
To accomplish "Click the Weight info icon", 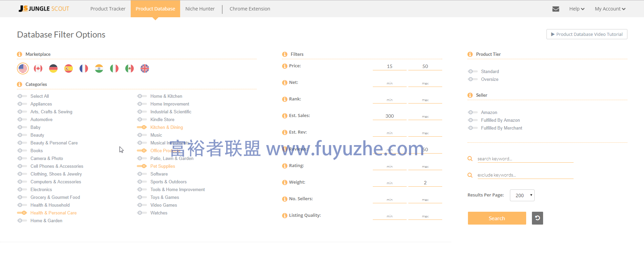I will click(x=285, y=182).
